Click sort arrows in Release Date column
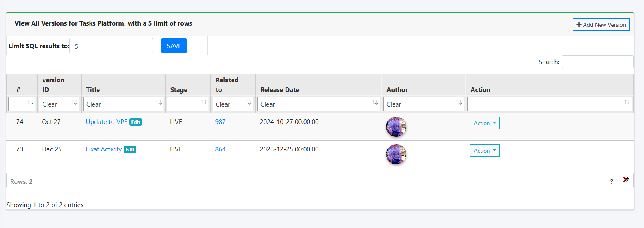This screenshot has width=644, height=228. pyautogui.click(x=375, y=102)
